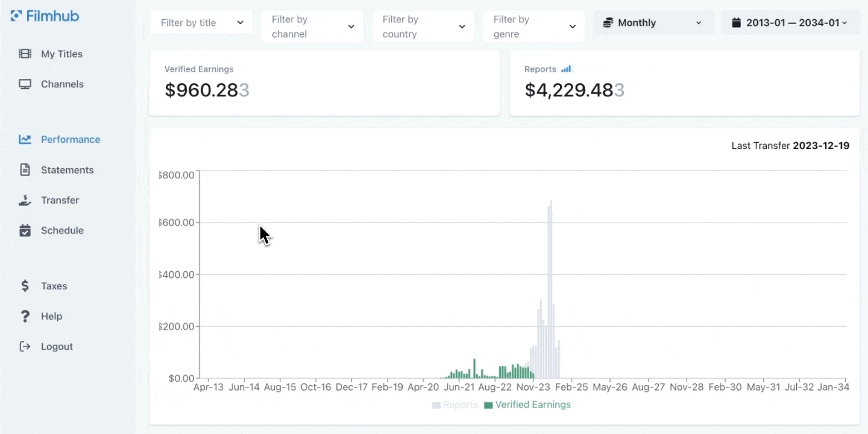Click the Filmhub logo icon
Screen dimensions: 868x434
point(16,16)
